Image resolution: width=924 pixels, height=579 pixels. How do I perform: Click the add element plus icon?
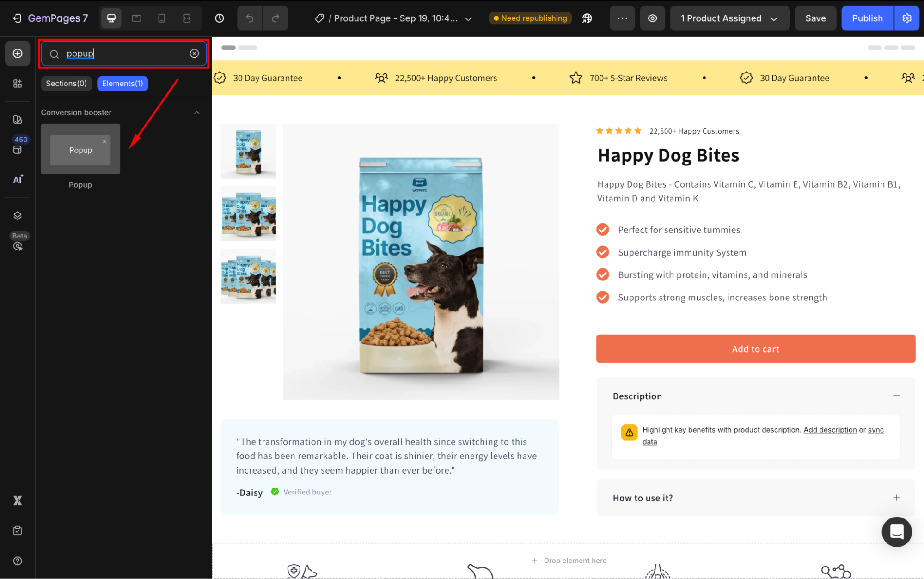[18, 54]
